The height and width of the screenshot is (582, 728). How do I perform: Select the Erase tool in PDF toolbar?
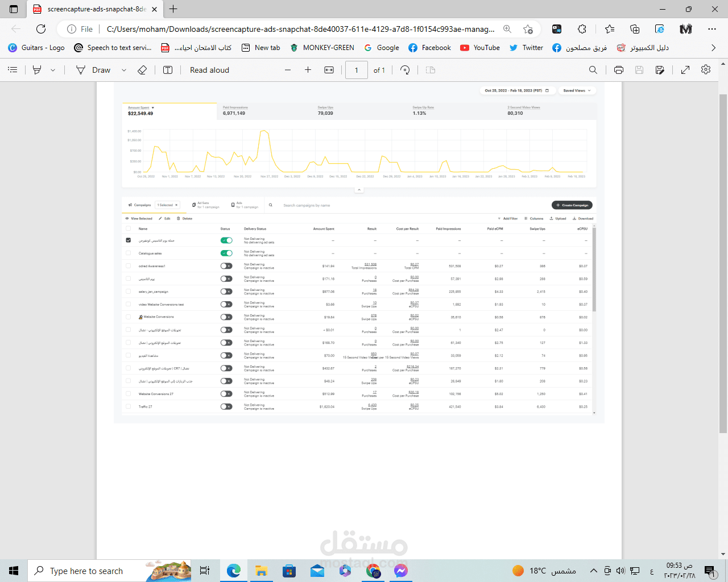click(142, 70)
